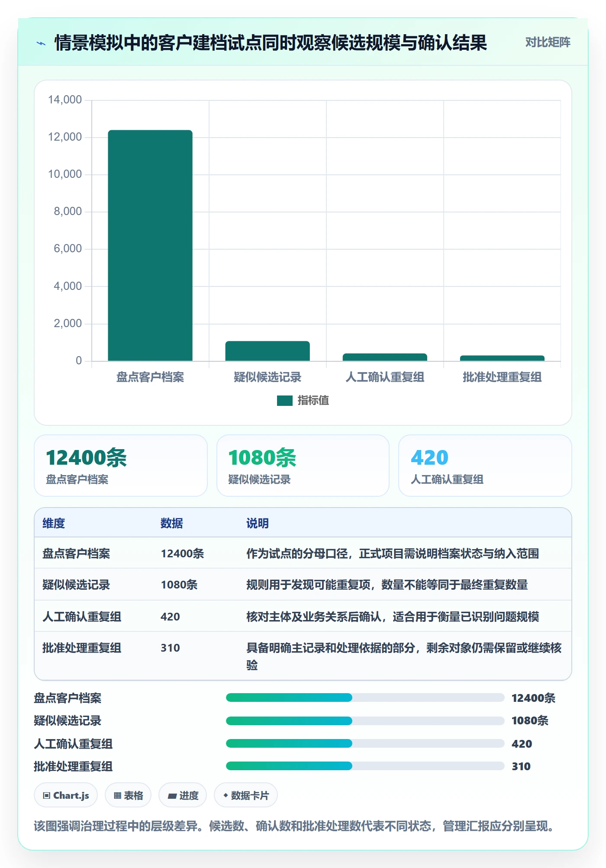Click the 盘点客户档案 progress row label

tap(68, 698)
